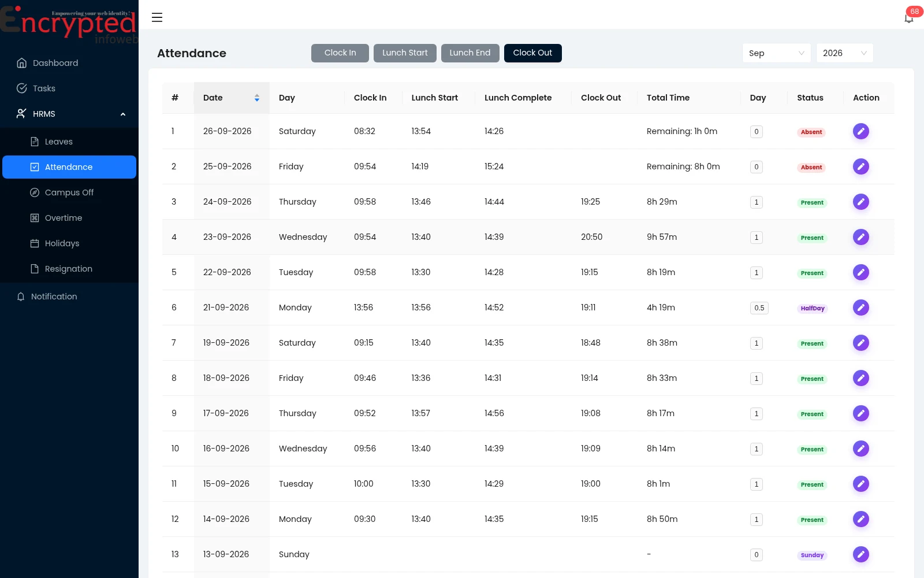Edit attendance for 15-09-2026 row
Image resolution: width=924 pixels, height=578 pixels.
pyautogui.click(x=860, y=484)
